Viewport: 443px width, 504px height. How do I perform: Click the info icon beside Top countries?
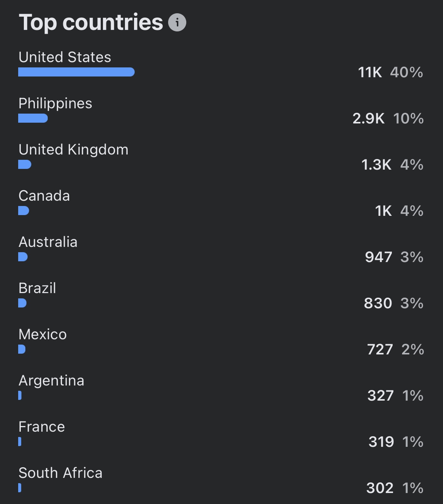click(x=177, y=22)
